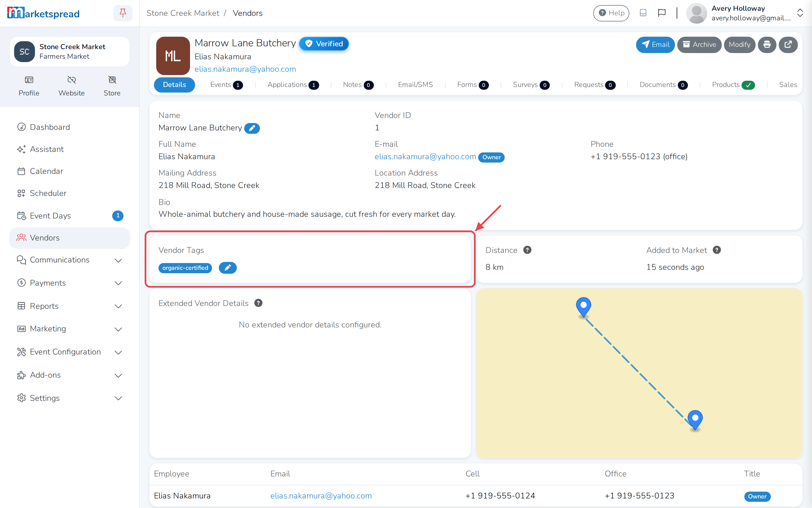Image resolution: width=812 pixels, height=508 pixels.
Task: Click header email elias.nakamura@yahoo.com link
Action: pyautogui.click(x=245, y=69)
